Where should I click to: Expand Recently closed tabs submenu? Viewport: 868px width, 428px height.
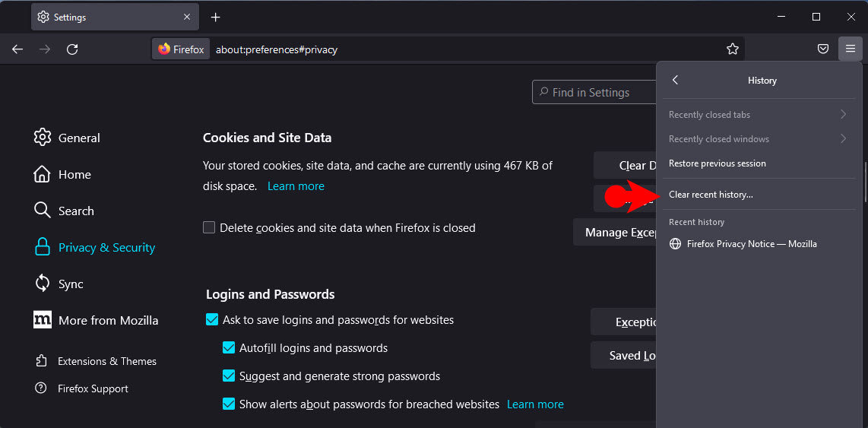tap(759, 115)
